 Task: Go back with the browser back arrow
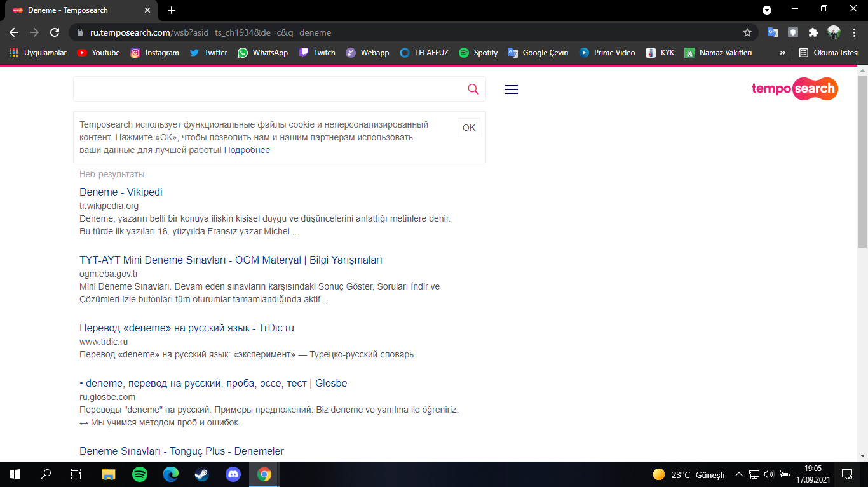coord(14,32)
